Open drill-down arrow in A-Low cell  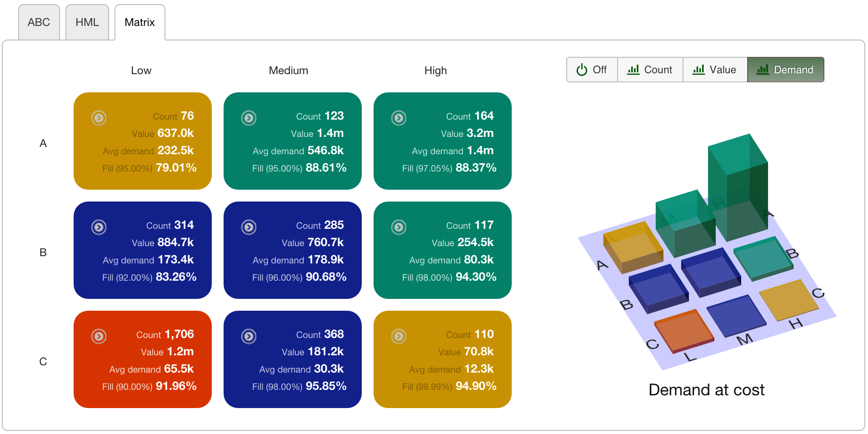coord(99,118)
